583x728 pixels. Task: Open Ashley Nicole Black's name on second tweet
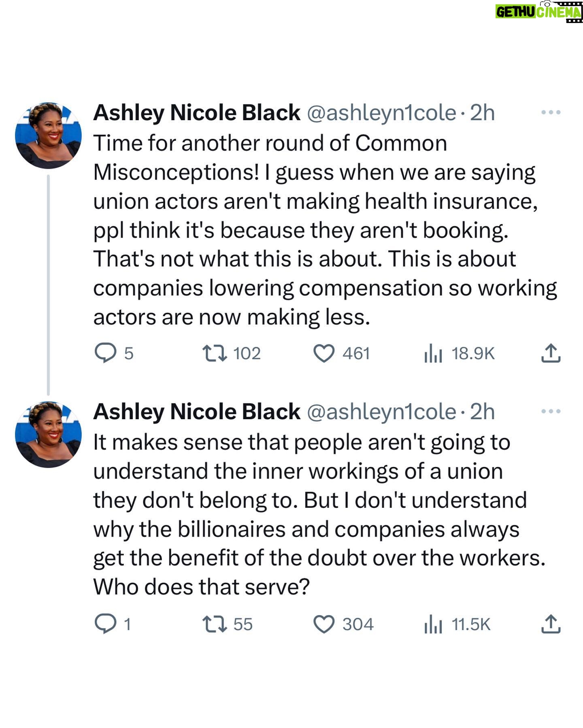pos(197,412)
